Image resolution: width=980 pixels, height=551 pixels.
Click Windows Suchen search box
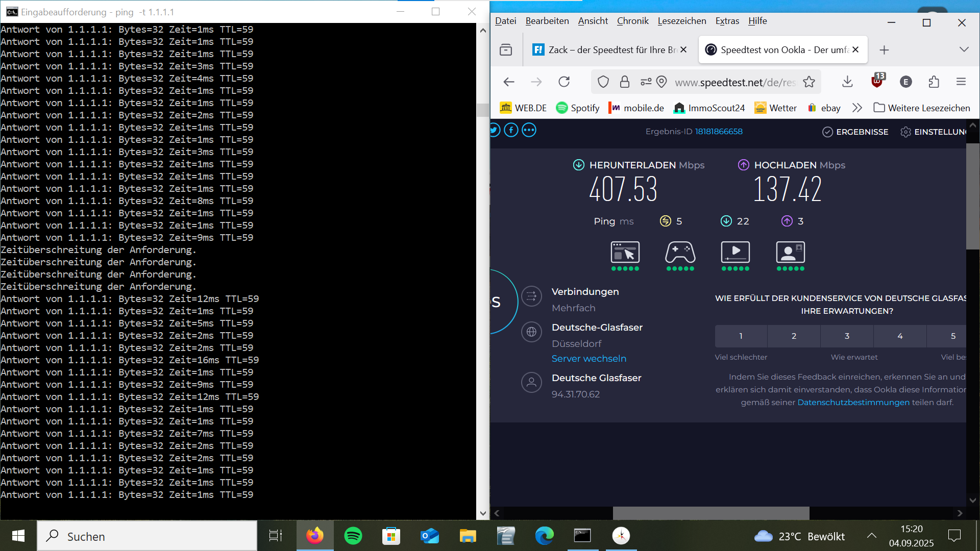tap(147, 536)
